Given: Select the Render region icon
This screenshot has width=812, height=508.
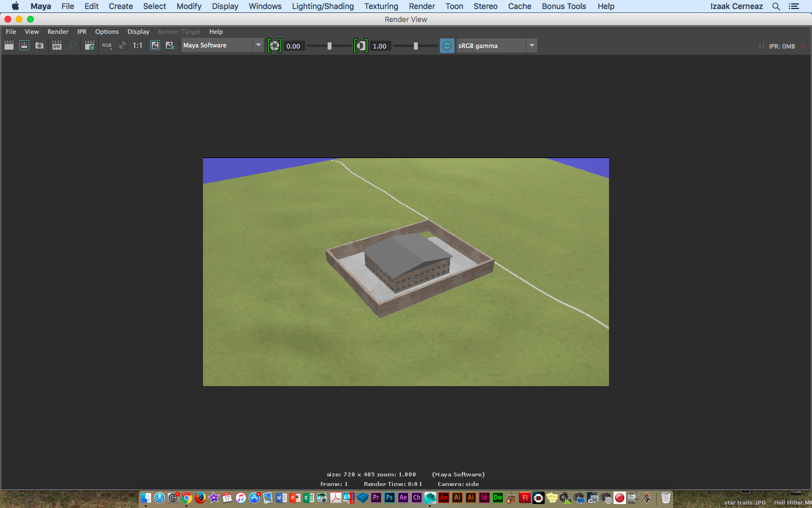Looking at the screenshot, I should tap(24, 46).
